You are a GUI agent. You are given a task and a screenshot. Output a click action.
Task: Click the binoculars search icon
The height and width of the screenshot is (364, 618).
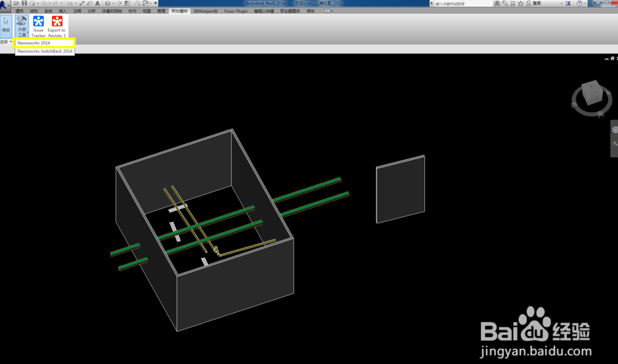[x=497, y=4]
